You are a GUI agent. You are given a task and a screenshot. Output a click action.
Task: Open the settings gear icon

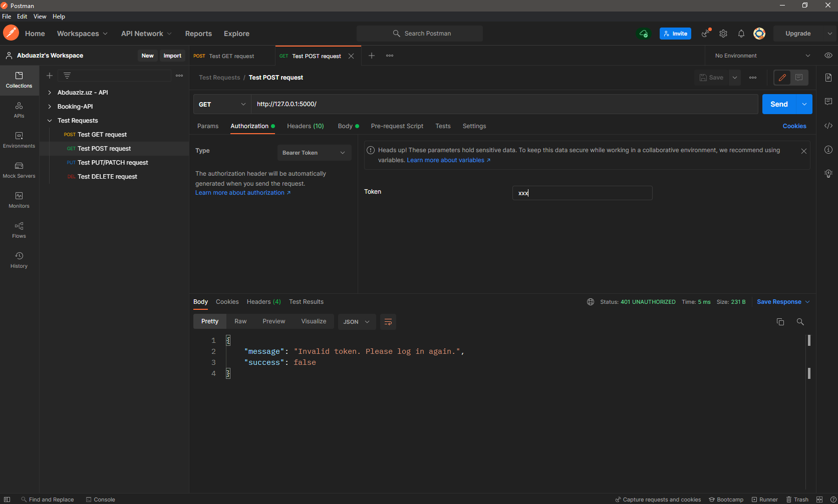coord(723,34)
